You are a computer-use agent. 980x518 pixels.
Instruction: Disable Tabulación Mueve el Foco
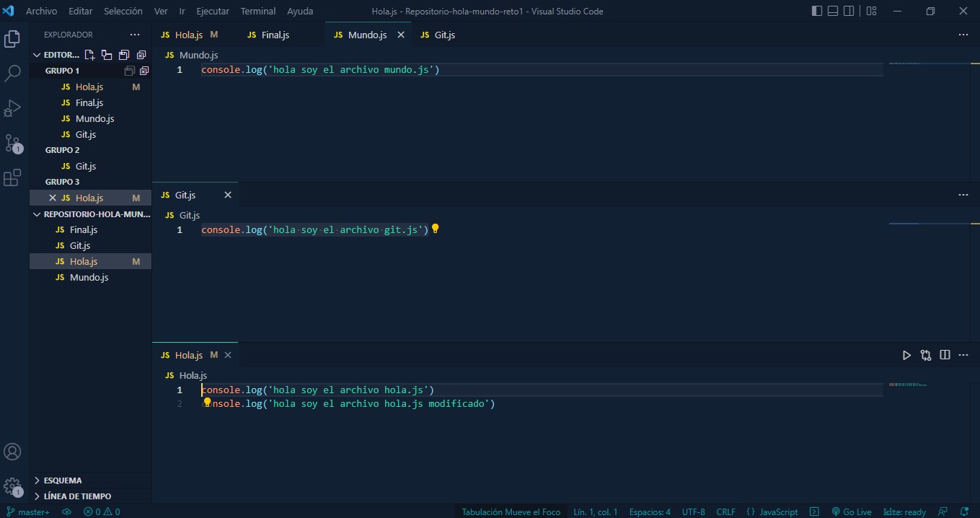tap(511, 512)
